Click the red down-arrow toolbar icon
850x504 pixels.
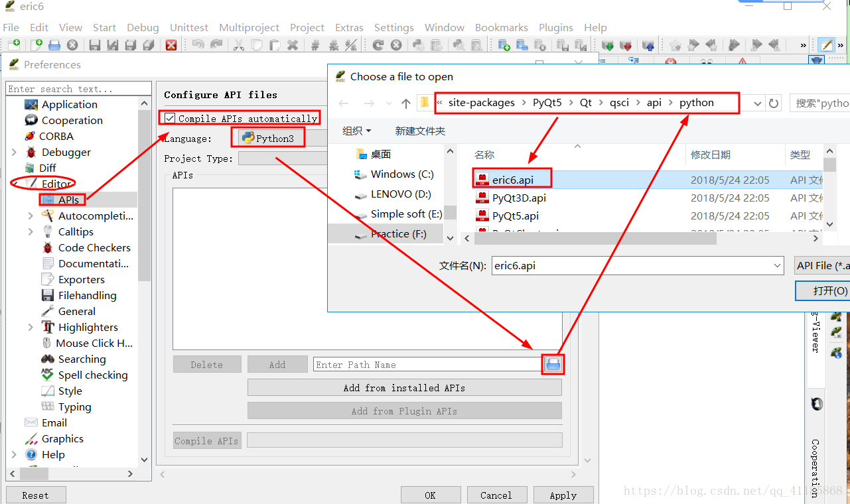click(626, 45)
